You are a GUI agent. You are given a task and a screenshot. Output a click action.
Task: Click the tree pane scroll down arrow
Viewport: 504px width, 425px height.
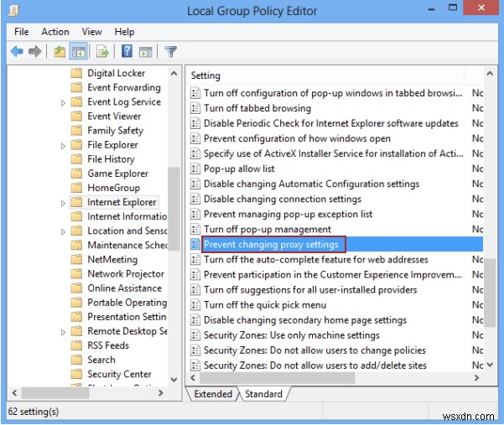coord(174,380)
